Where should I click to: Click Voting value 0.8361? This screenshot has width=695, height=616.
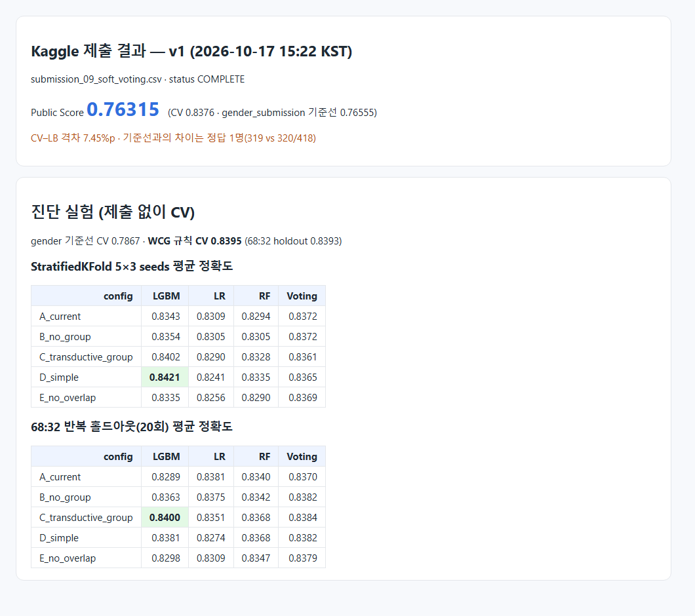coord(303,357)
